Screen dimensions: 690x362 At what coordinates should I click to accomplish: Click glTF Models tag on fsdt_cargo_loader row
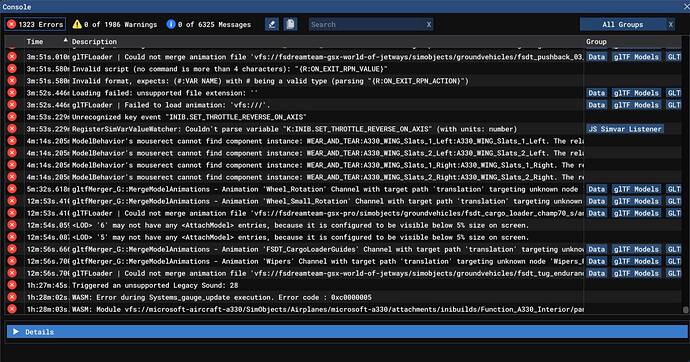[636, 213]
